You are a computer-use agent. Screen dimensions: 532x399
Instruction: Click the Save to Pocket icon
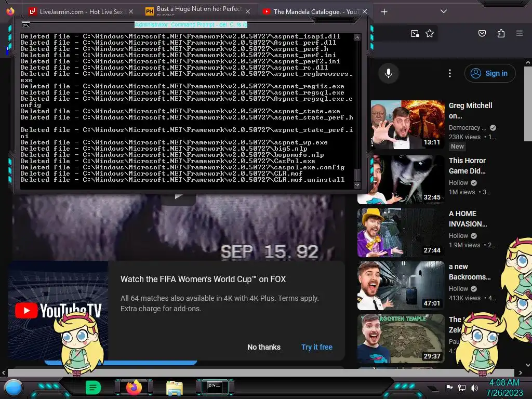(x=482, y=33)
